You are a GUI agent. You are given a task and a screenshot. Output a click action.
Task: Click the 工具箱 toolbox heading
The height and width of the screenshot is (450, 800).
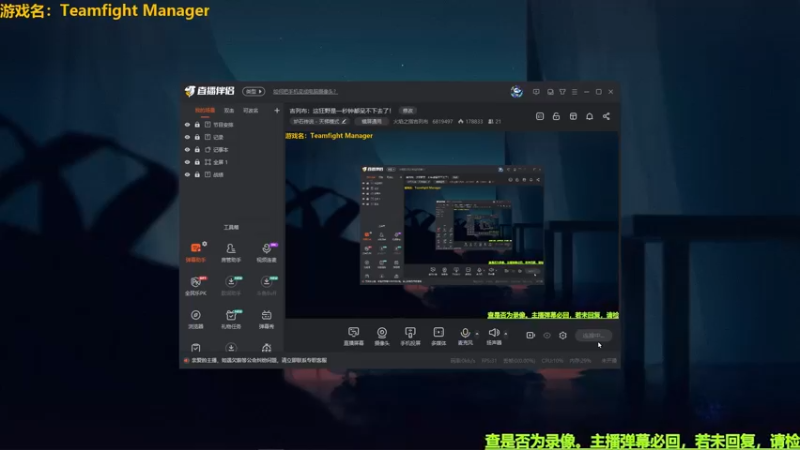(x=231, y=227)
